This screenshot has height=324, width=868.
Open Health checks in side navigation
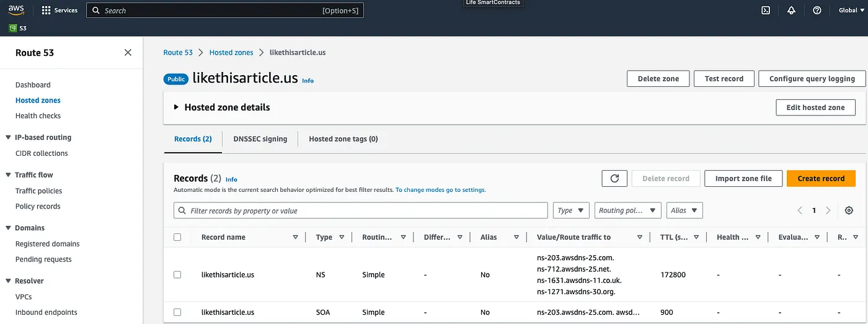point(38,116)
